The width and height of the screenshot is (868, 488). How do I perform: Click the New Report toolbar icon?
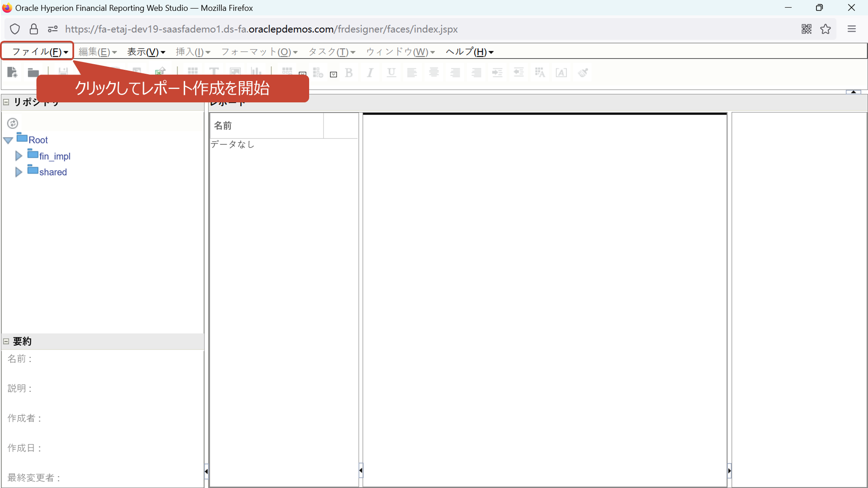pos(12,72)
